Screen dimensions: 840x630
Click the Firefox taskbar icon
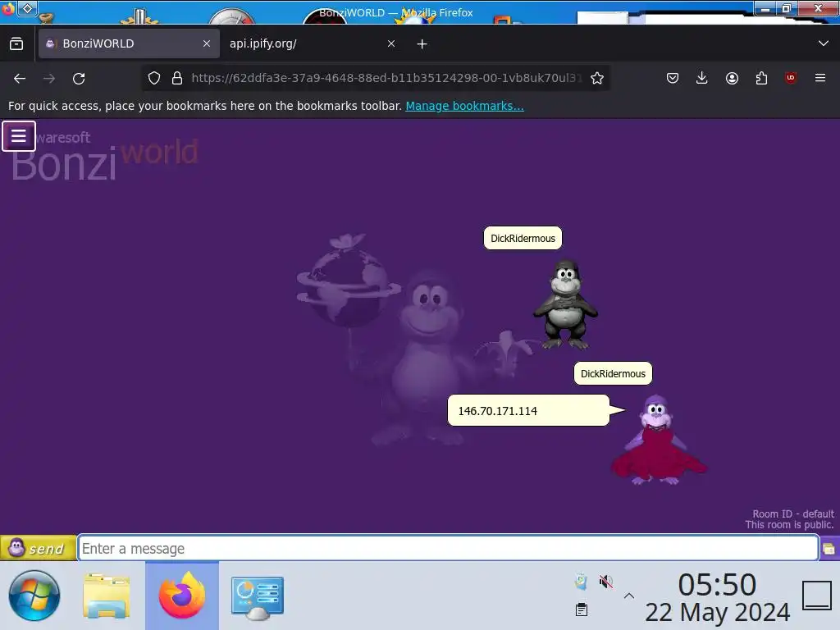pyautogui.click(x=182, y=596)
